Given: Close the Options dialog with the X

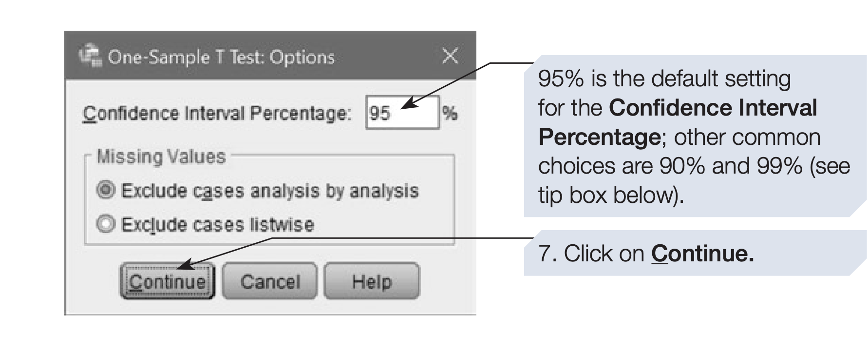Looking at the screenshot, I should click(x=450, y=56).
